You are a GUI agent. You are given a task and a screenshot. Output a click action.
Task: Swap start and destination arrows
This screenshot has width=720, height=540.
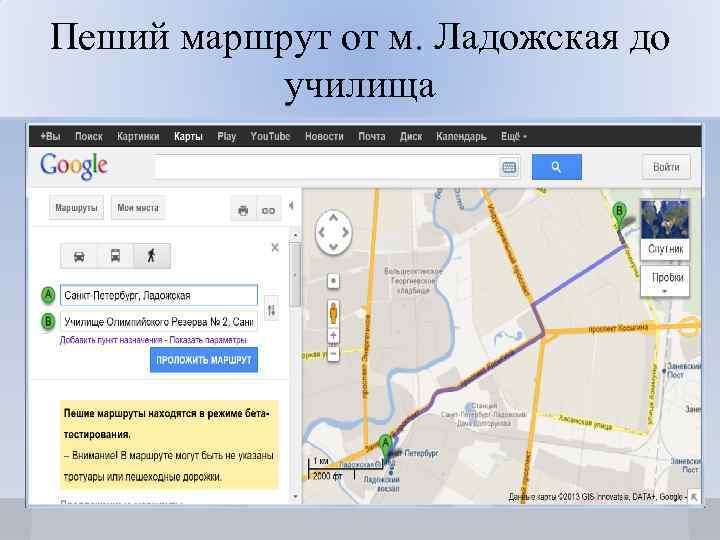tap(271, 310)
